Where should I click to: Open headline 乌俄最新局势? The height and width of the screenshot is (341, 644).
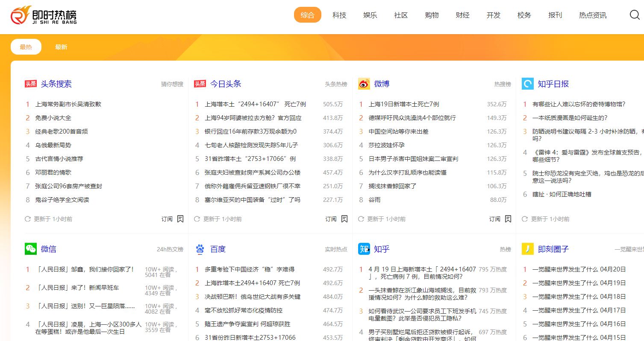[53, 145]
